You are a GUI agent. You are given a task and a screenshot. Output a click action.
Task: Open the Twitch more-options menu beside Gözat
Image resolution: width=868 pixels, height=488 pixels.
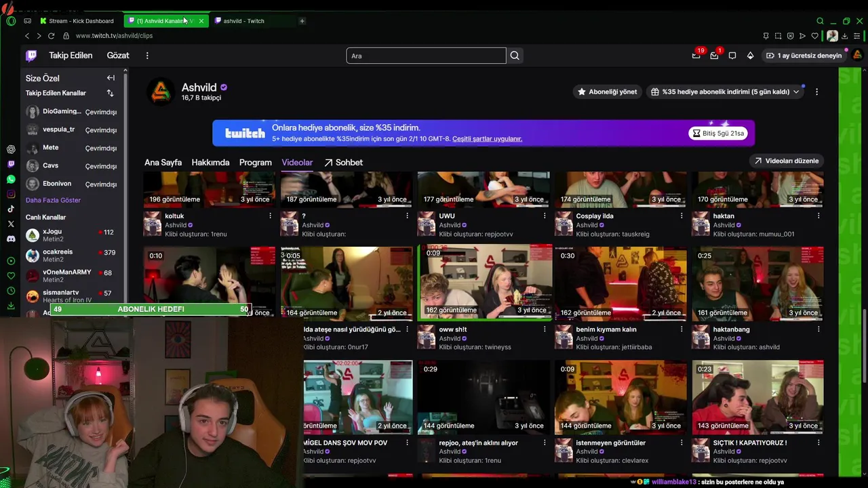(147, 56)
